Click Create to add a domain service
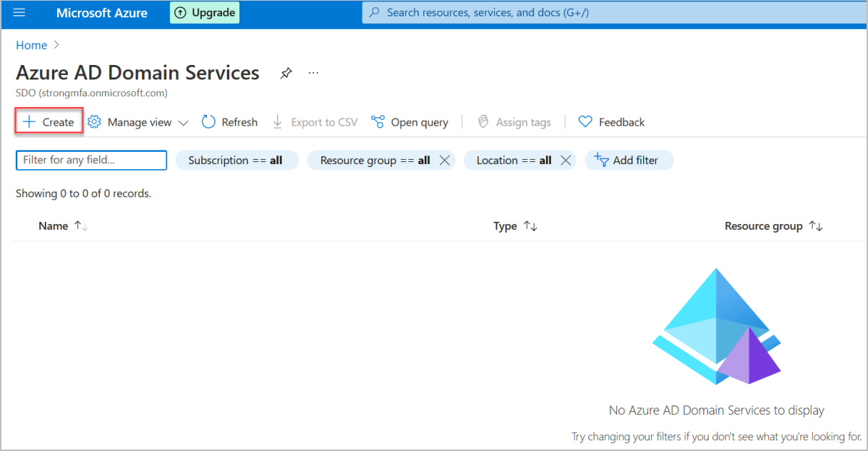 tap(49, 122)
